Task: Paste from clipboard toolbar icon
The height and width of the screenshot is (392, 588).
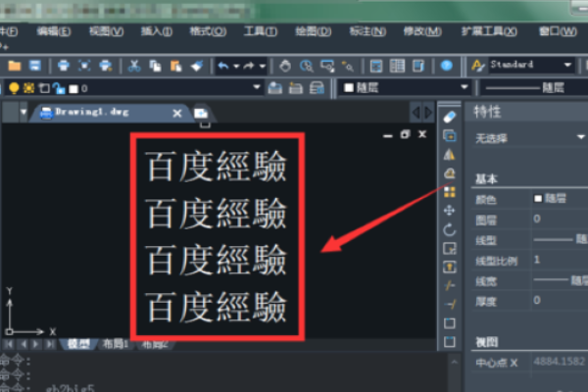Action: click(x=175, y=66)
